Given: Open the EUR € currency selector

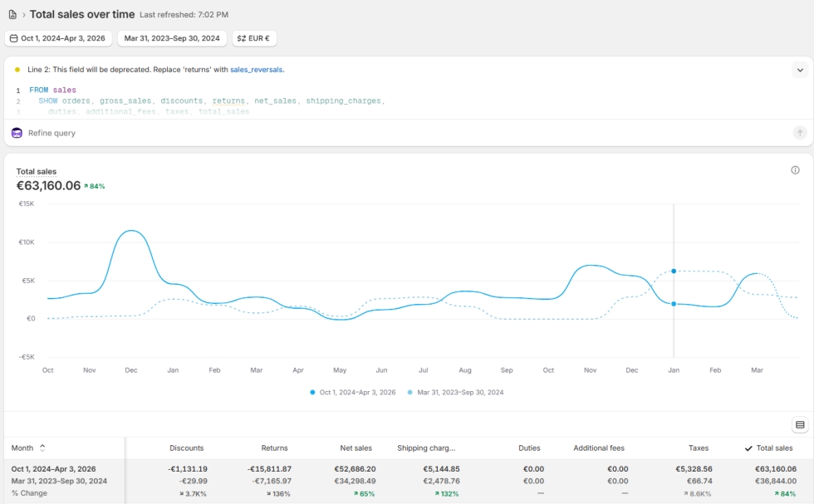Looking at the screenshot, I should click(254, 38).
